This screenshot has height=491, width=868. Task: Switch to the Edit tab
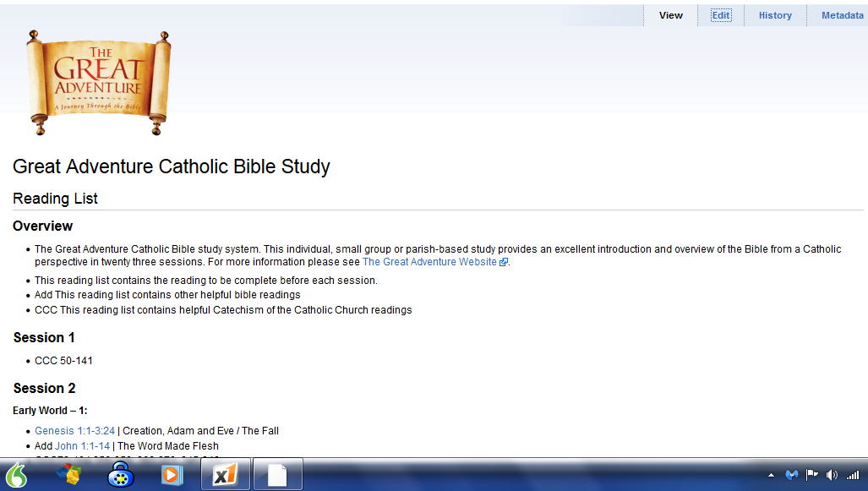click(x=721, y=15)
